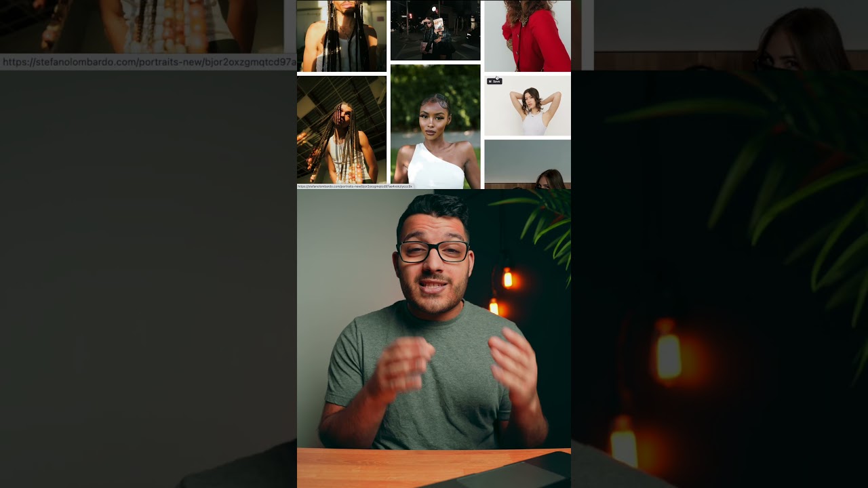The image size is (868, 488).
Task: Open the woman in white one-shoulder top photo
Action: (435, 127)
